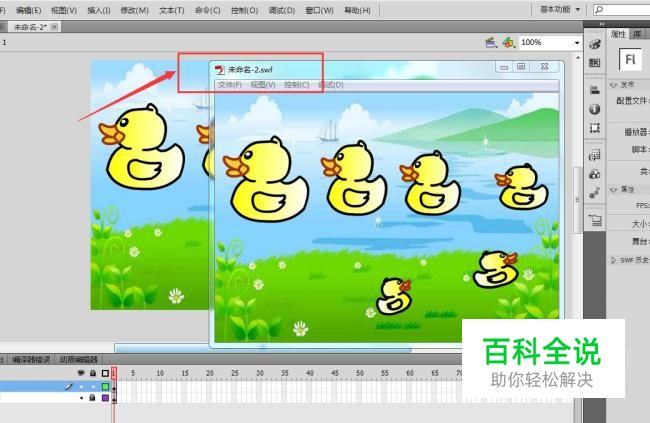This screenshot has width=650, height=423.
Task: Click the search magnifier icon
Action: tap(599, 10)
